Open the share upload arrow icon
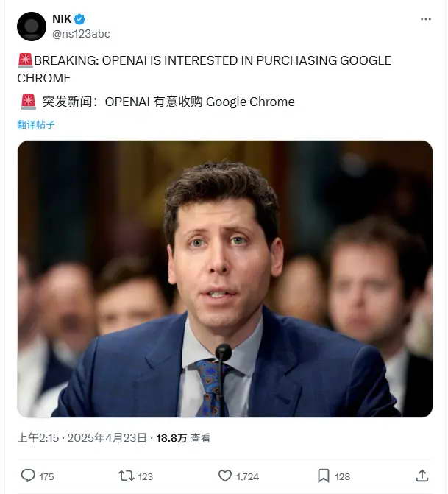Screen dimensions: 448x494 tap(422, 476)
